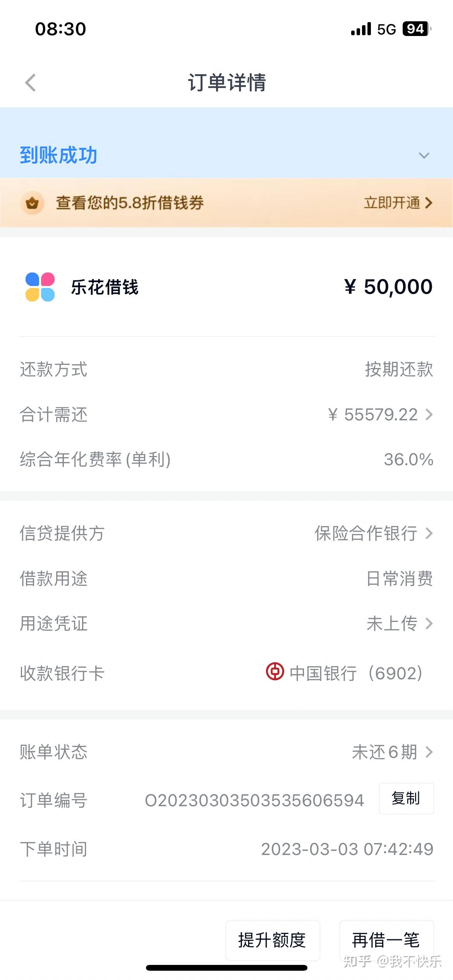Screen dimensions: 453x980
Task: Tap the crown coupon badge icon
Action: [32, 203]
